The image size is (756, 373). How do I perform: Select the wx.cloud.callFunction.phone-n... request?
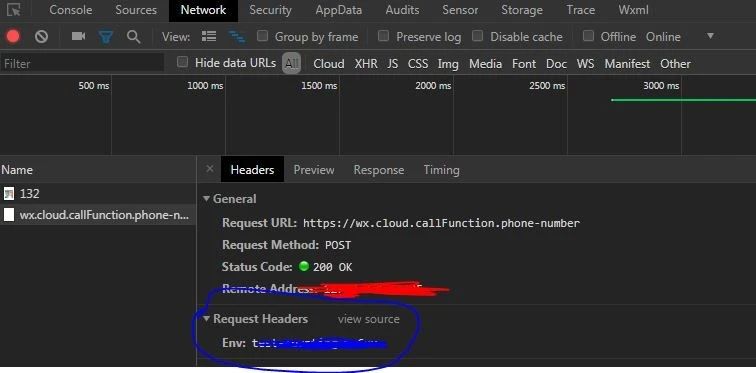tap(98, 215)
